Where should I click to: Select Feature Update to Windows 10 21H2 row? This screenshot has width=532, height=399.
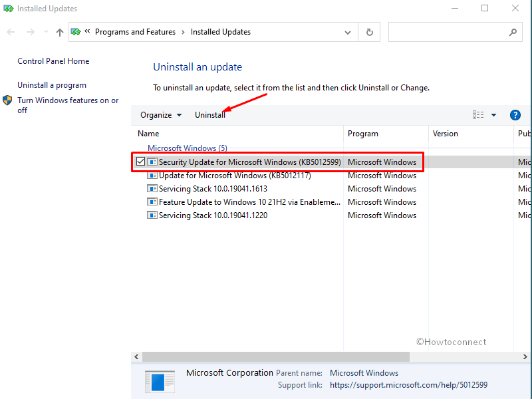tap(249, 202)
